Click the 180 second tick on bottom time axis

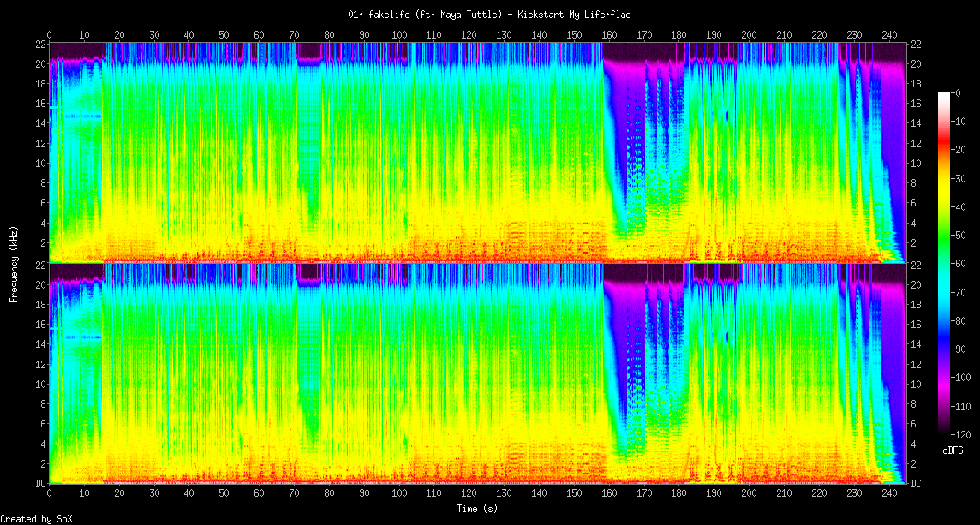point(678,494)
